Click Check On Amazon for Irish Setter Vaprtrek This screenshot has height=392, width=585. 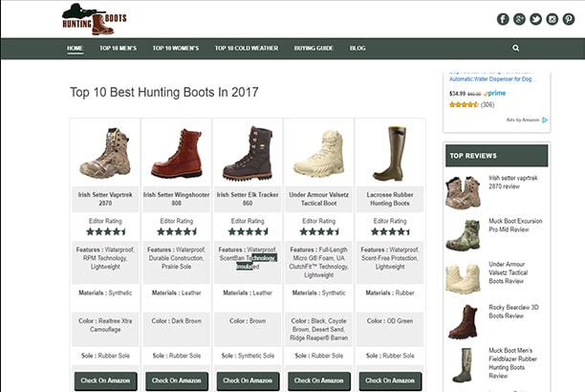[x=105, y=381]
